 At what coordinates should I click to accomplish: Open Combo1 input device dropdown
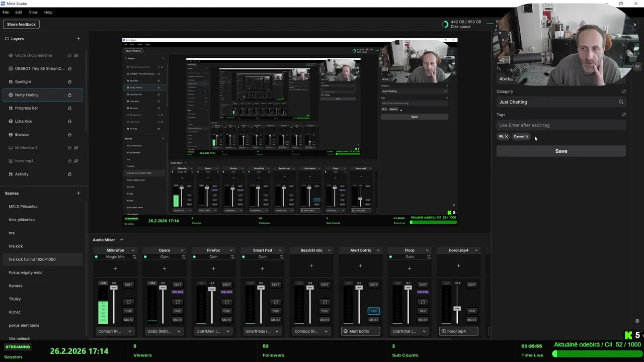click(115, 331)
